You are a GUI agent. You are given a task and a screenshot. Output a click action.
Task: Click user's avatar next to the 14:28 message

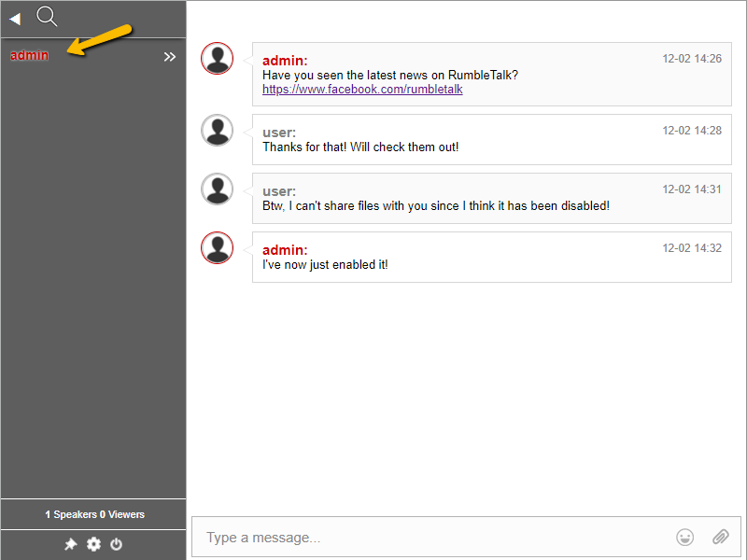point(217,130)
